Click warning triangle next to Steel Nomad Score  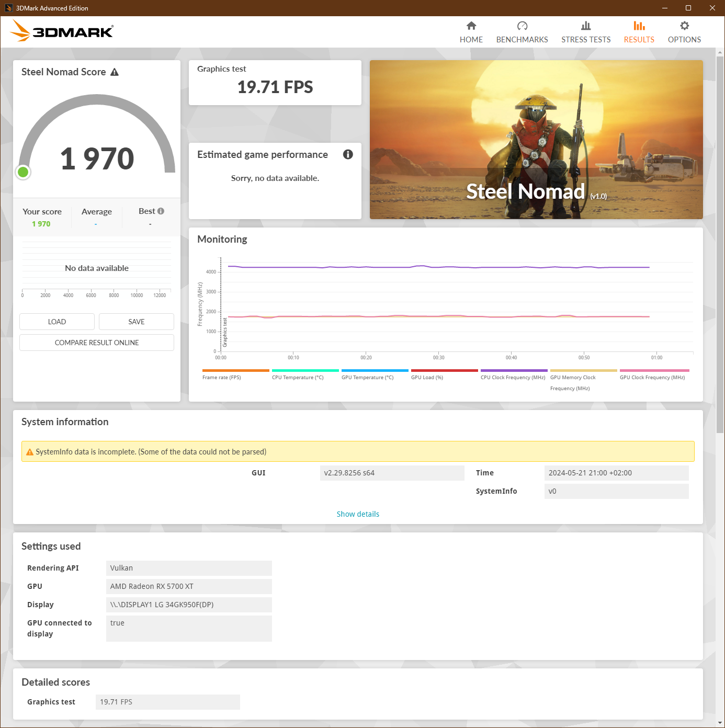115,72
